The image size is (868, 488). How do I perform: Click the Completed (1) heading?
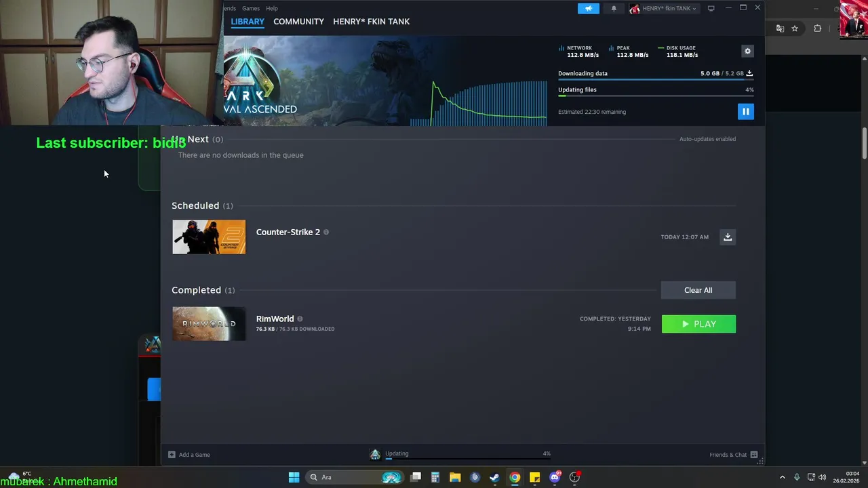[203, 290]
